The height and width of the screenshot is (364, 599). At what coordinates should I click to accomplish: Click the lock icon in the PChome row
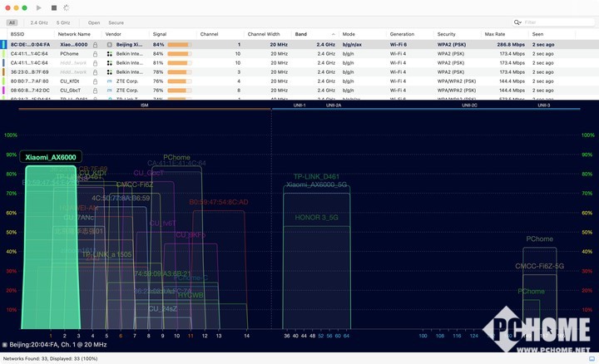95,54
